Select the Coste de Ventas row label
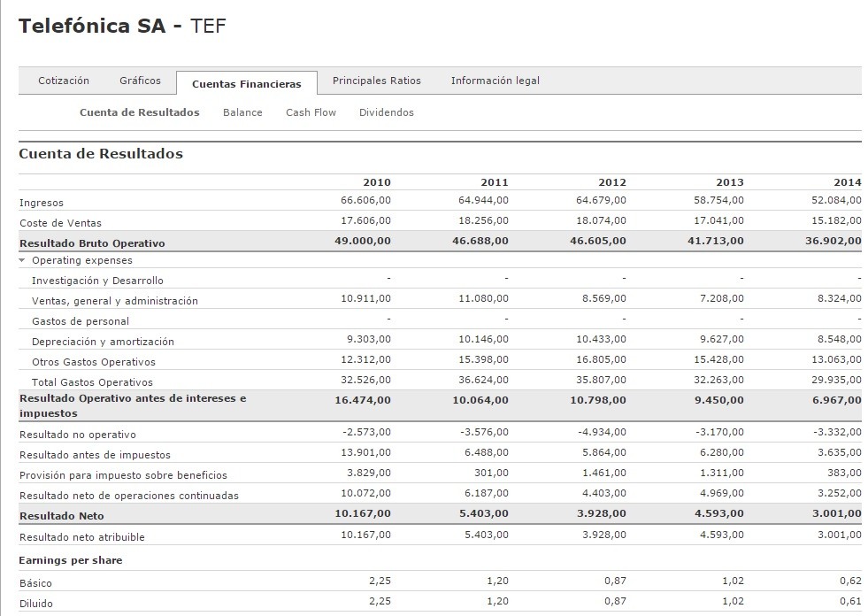868x616 pixels. pos(60,223)
